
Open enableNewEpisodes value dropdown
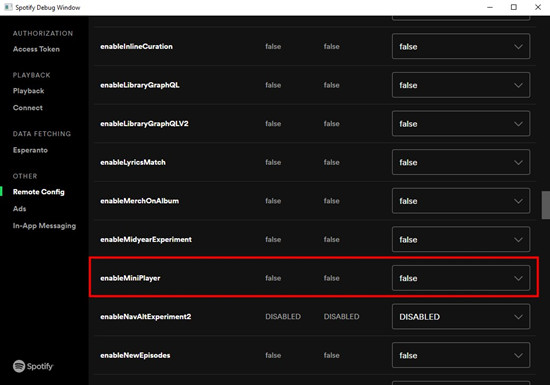461,355
